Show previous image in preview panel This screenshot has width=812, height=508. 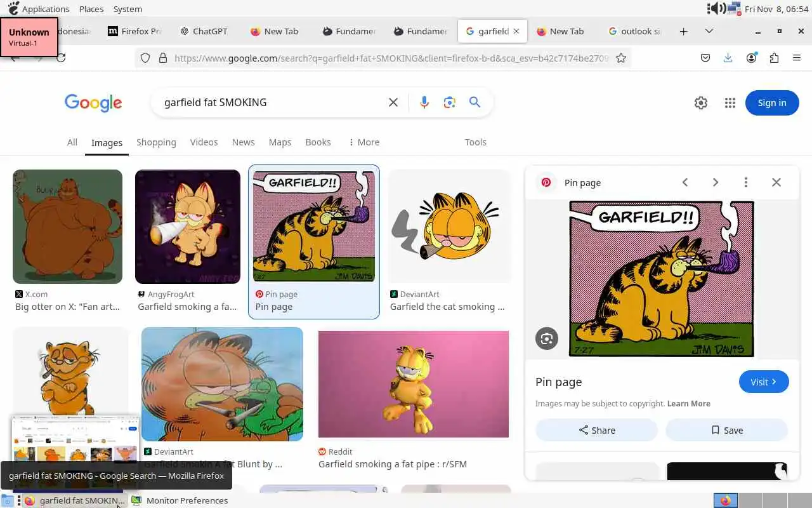(x=685, y=182)
